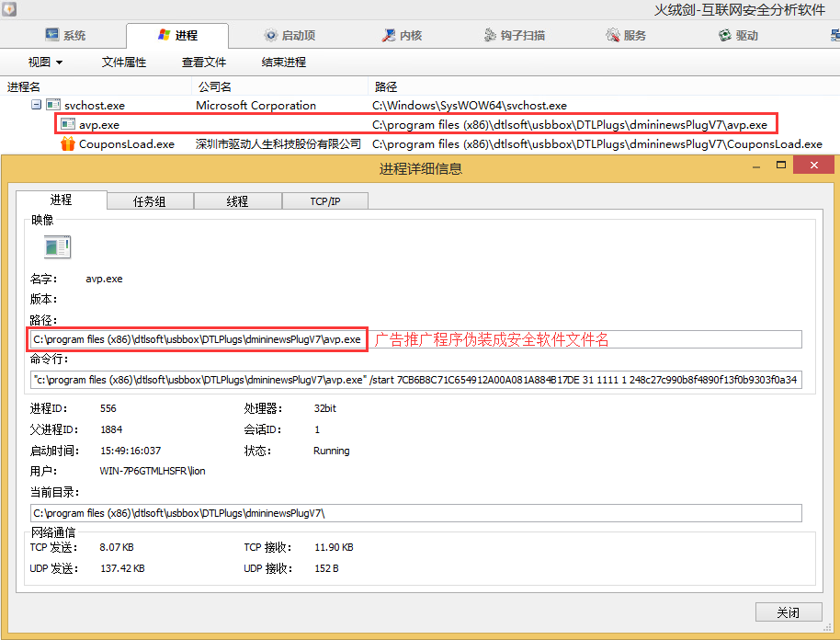
Task: Collapse the svchost.exe tree node
Action: [x=37, y=105]
